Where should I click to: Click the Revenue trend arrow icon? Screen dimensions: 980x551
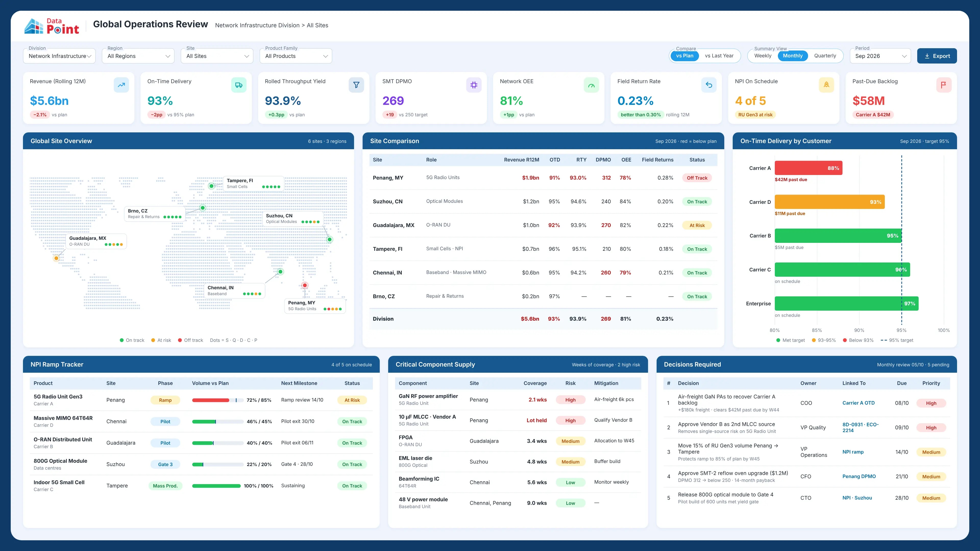click(121, 85)
